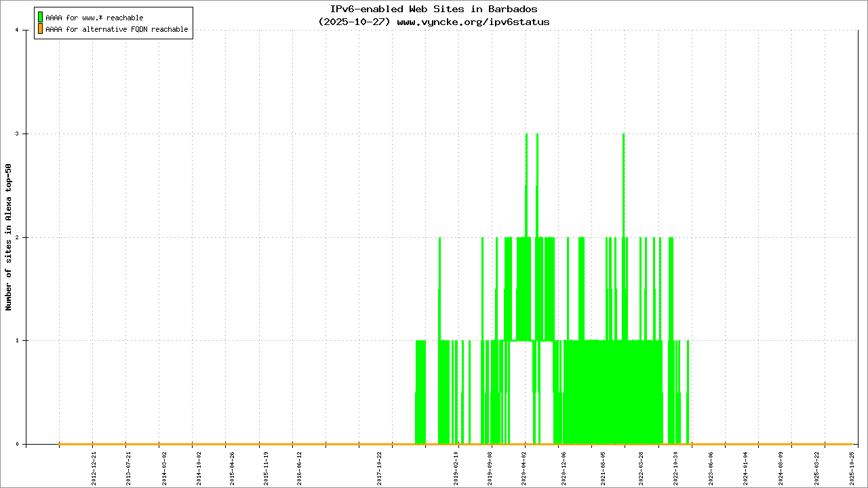Viewport: 868px width, 488px height.
Task: Select 'AAAA for alternative FQDN reachable' legend label
Action: (117, 30)
